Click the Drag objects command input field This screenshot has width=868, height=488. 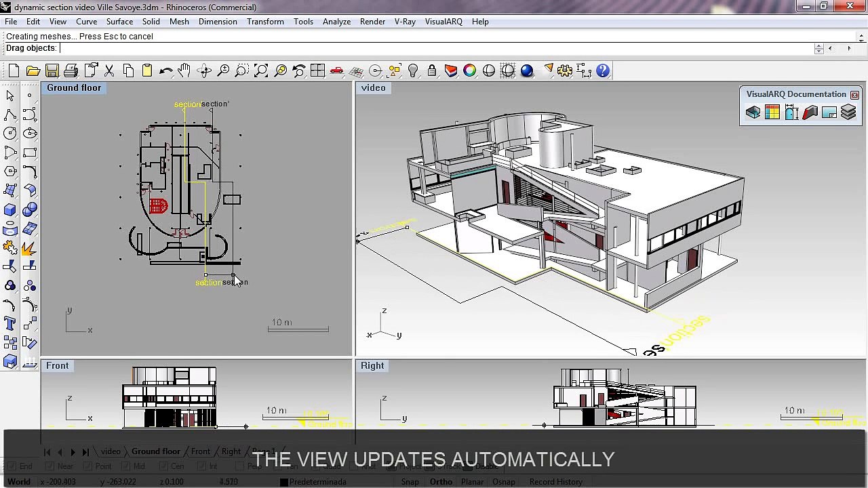pos(436,48)
